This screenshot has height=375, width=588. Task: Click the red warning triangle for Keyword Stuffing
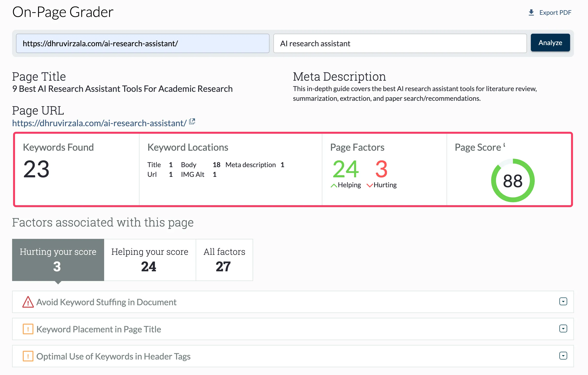click(28, 302)
